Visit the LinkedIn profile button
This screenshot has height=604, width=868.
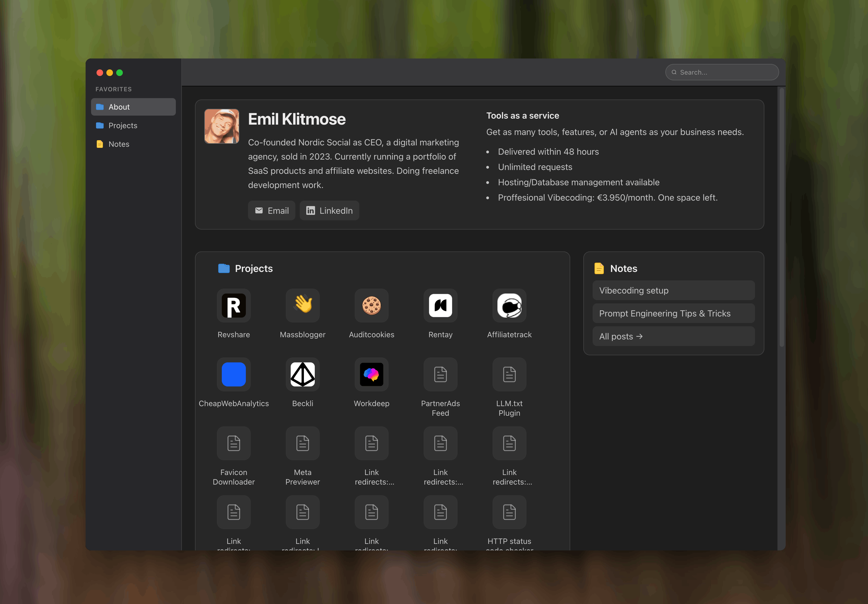[x=329, y=210]
